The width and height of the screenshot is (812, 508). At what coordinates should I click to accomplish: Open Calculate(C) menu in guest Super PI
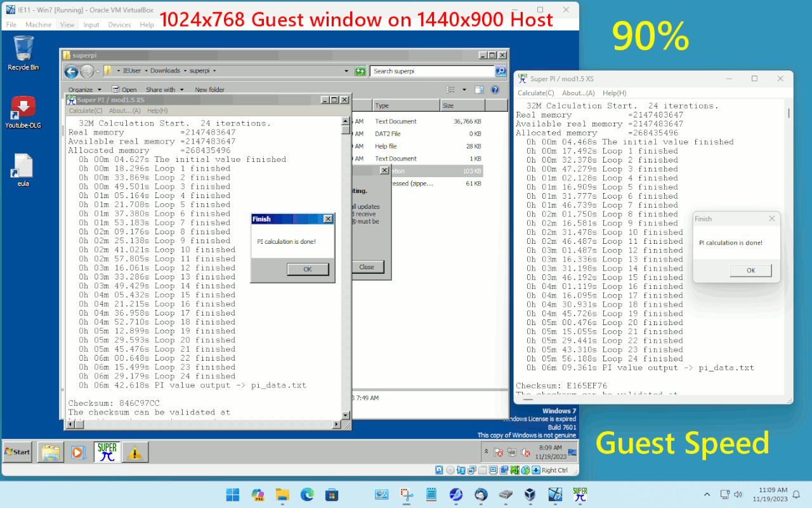pyautogui.click(x=86, y=110)
